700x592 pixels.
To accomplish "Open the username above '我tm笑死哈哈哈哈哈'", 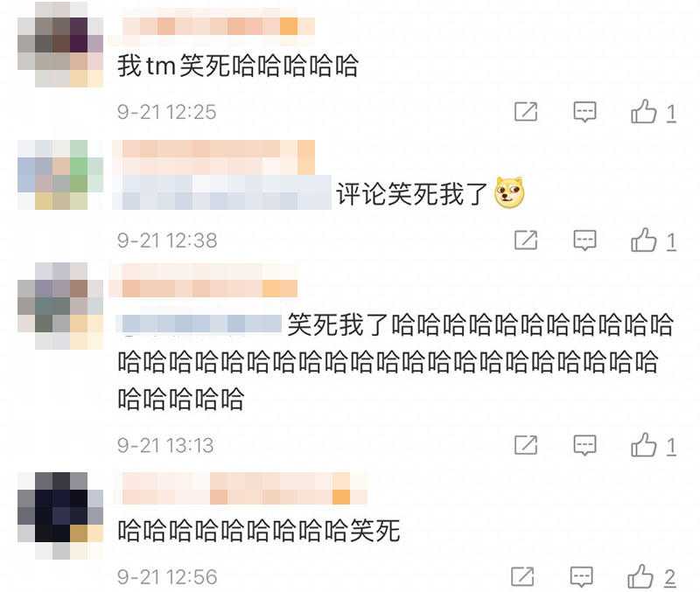I will click(x=212, y=27).
